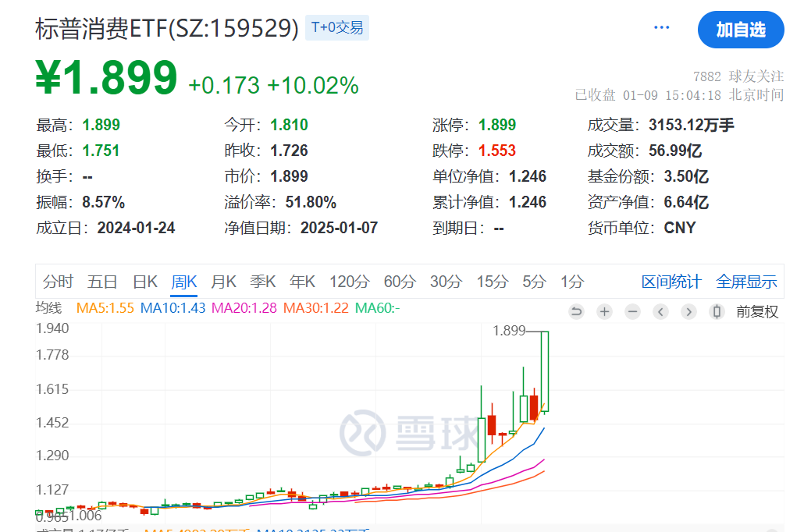Click the 单位净值 1.246 value

(527, 176)
